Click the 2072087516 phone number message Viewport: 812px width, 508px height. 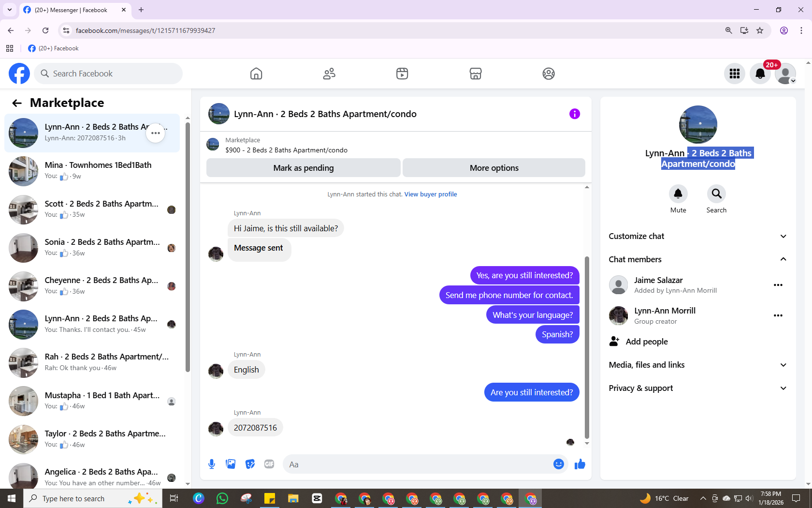[255, 428]
